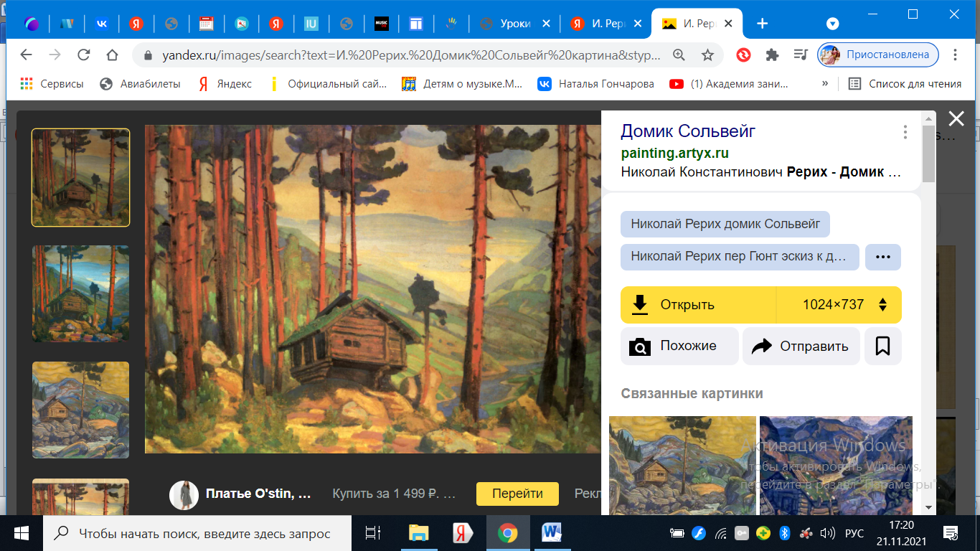
Task: Click the side panel scrollbar
Action: pyautogui.click(x=929, y=154)
